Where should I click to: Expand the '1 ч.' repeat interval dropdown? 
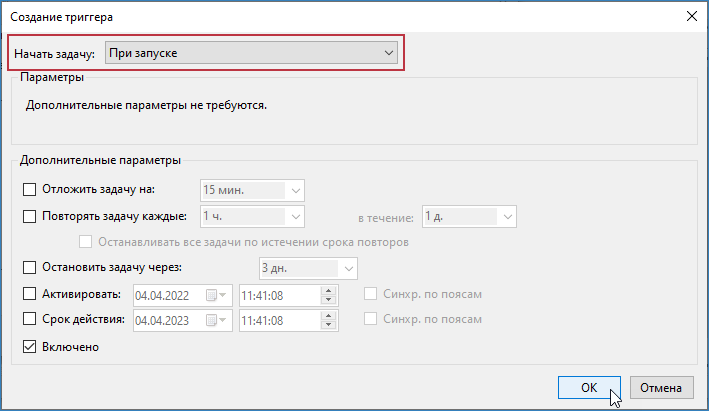295,216
